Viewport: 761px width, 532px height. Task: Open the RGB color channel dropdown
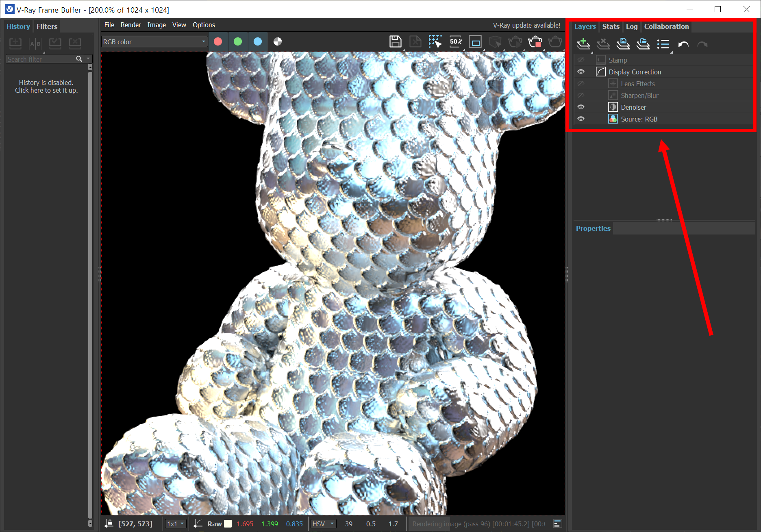click(x=154, y=42)
